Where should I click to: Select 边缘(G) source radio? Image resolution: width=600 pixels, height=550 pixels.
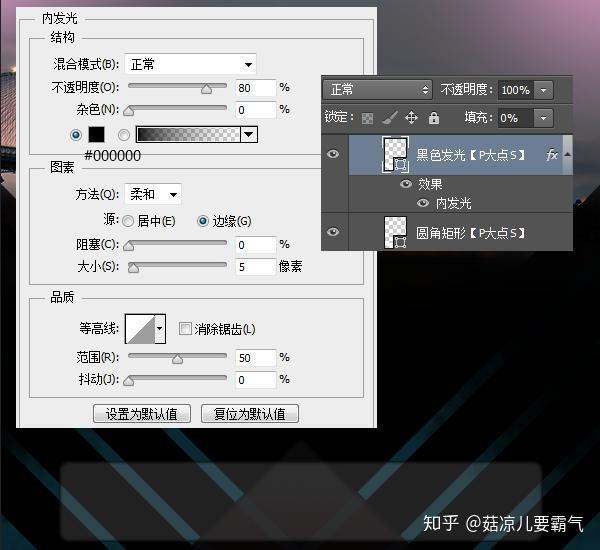tap(203, 221)
